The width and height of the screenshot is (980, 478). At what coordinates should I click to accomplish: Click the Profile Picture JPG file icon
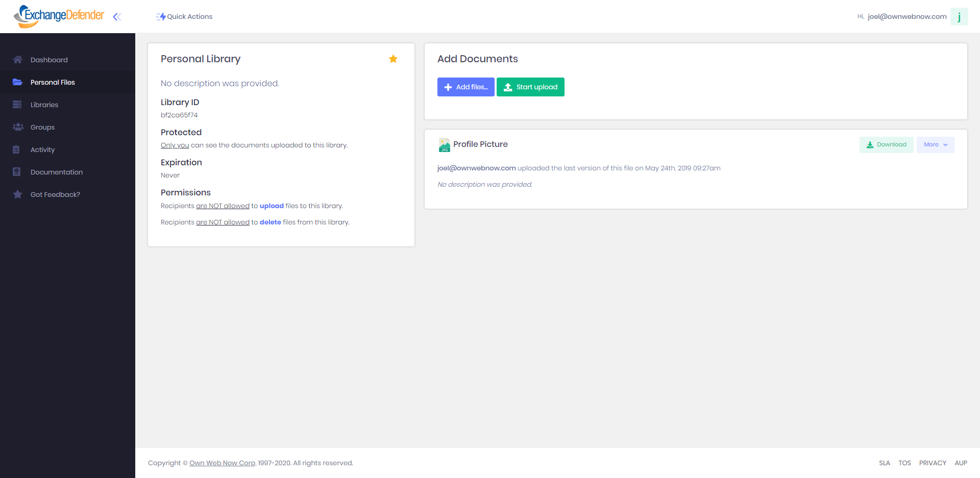(444, 145)
